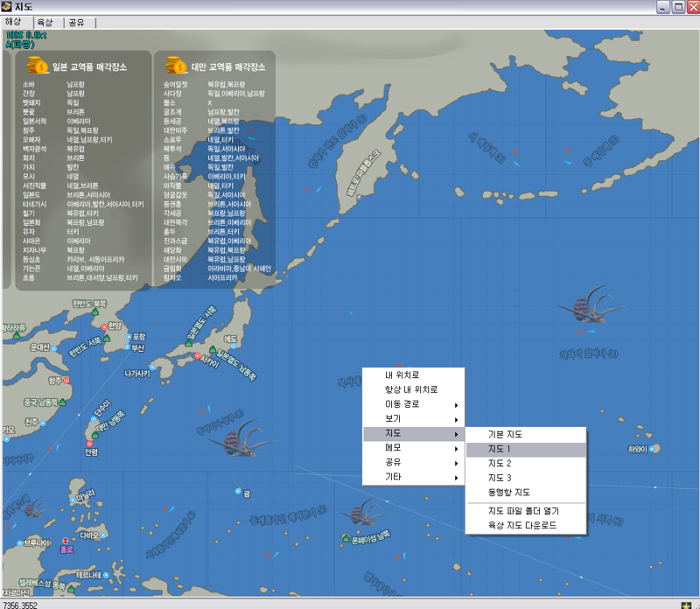Toggle 항상 내 위치로 in context menu
The image size is (700, 609).
(x=413, y=389)
